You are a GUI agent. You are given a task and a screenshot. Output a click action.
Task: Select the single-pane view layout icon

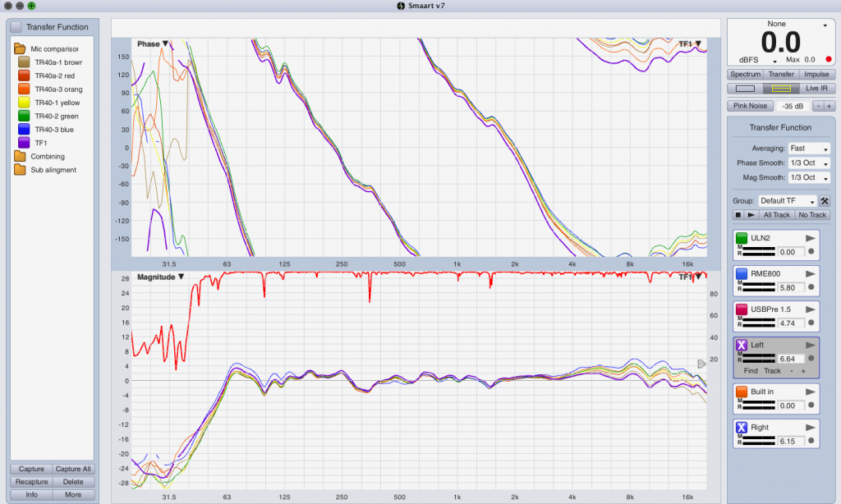tap(745, 88)
